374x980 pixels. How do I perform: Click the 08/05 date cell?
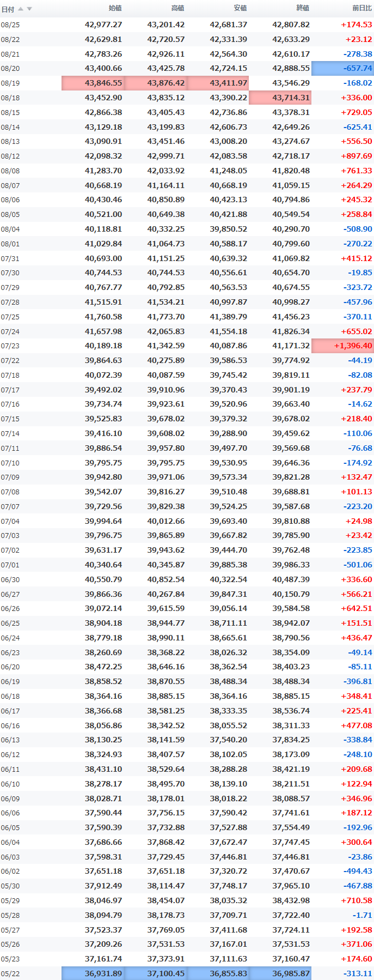(10, 215)
